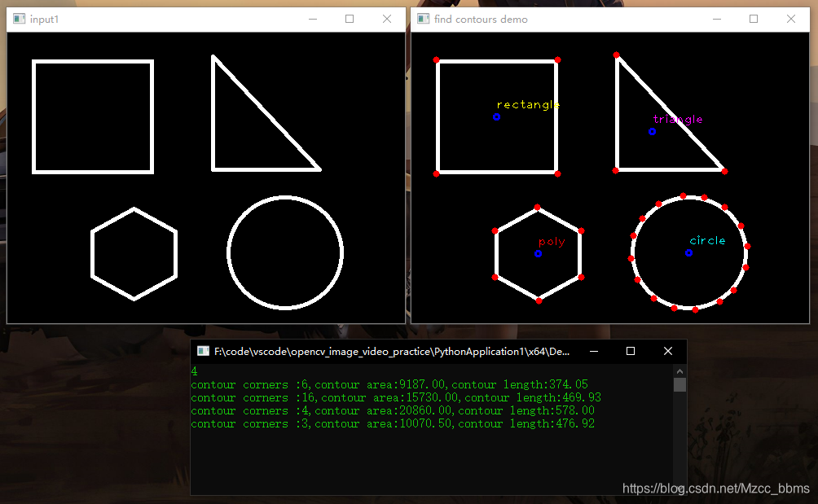
Task: Click the console scrollbar up arrow
Action: click(x=679, y=371)
